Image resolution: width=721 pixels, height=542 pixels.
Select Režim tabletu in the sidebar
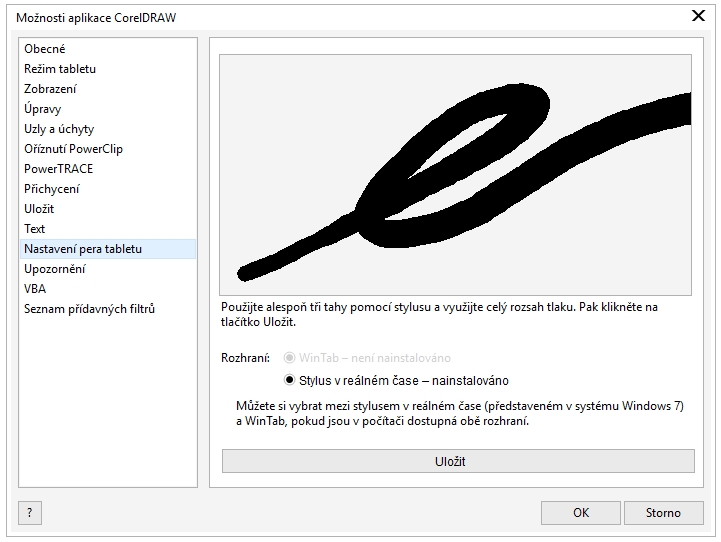[60, 69]
